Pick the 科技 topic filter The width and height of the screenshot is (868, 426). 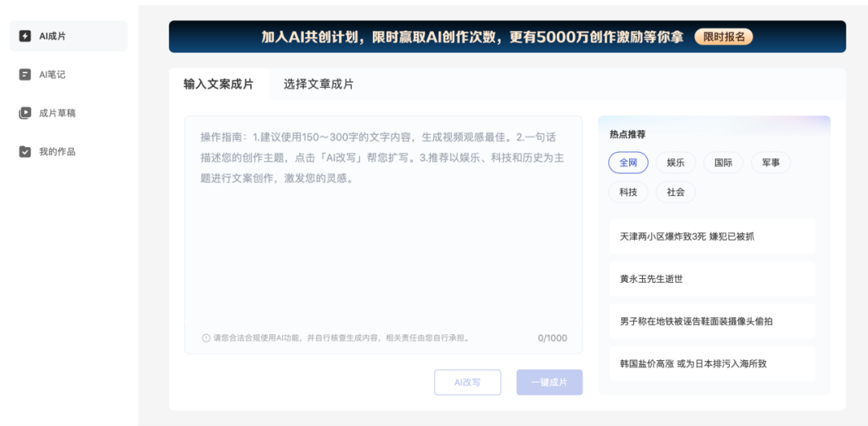pos(628,192)
